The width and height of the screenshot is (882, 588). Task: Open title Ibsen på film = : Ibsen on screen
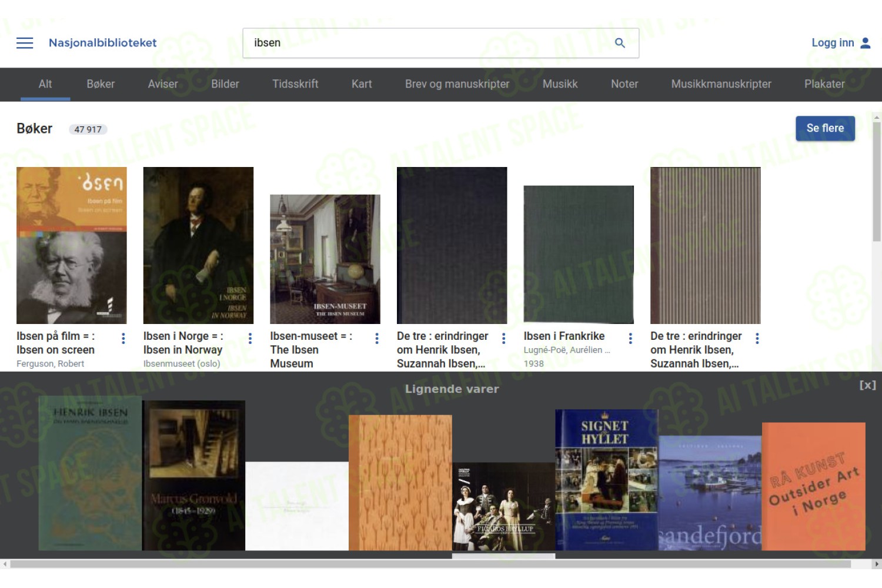[x=56, y=343]
